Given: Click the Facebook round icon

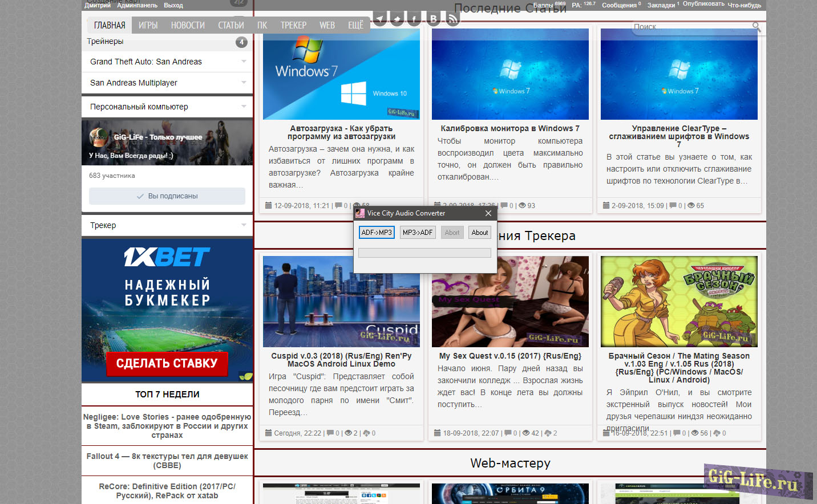Looking at the screenshot, I should click(x=415, y=19).
